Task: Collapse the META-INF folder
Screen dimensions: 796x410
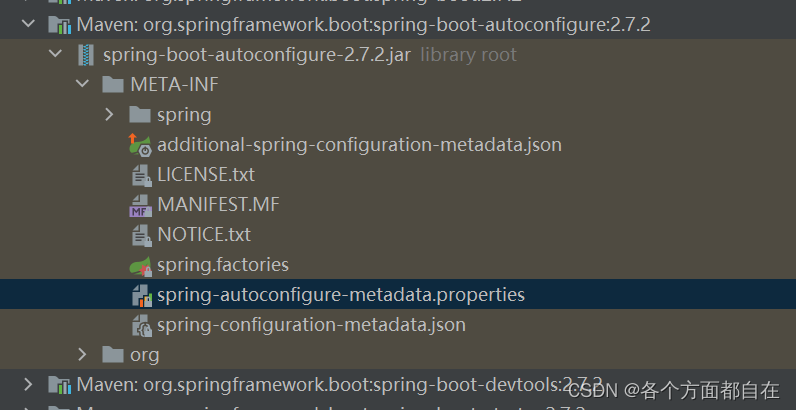Action: pos(82,84)
